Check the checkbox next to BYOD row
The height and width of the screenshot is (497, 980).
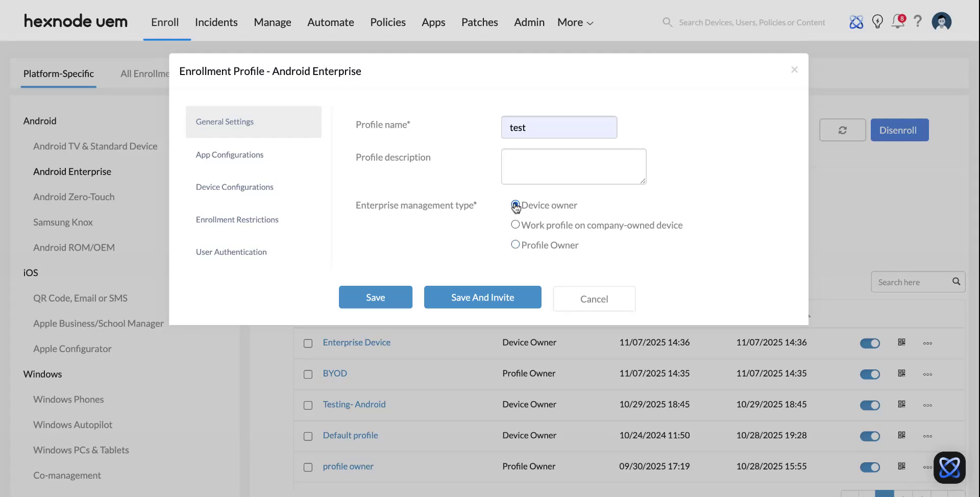coord(308,374)
